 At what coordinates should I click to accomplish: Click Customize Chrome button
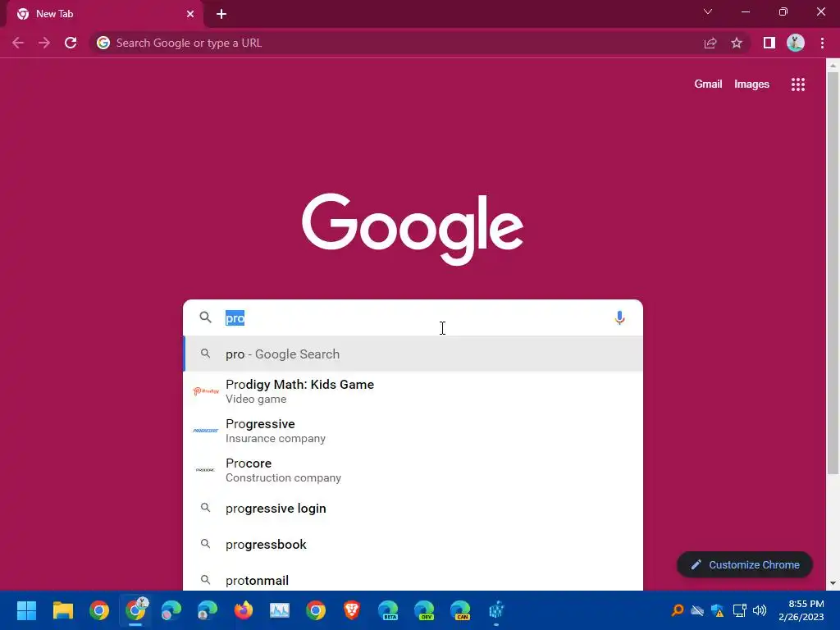click(745, 564)
